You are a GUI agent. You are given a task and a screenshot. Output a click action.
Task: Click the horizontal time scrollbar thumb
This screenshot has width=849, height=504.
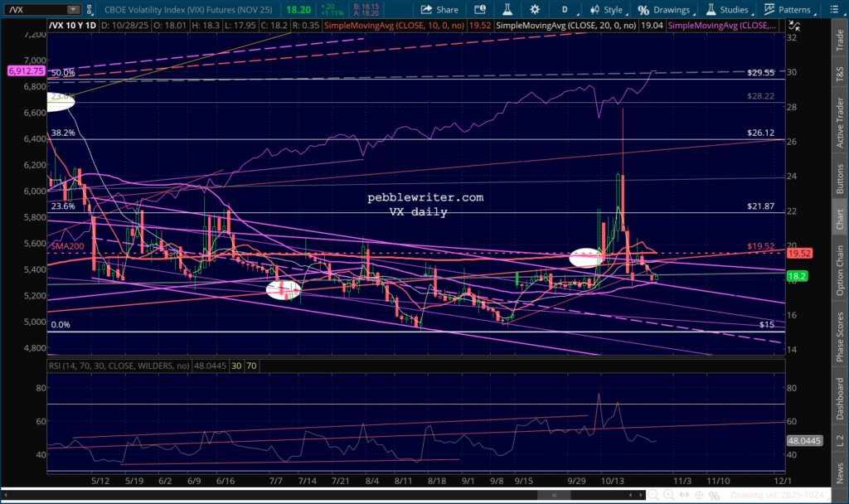tap(553, 495)
